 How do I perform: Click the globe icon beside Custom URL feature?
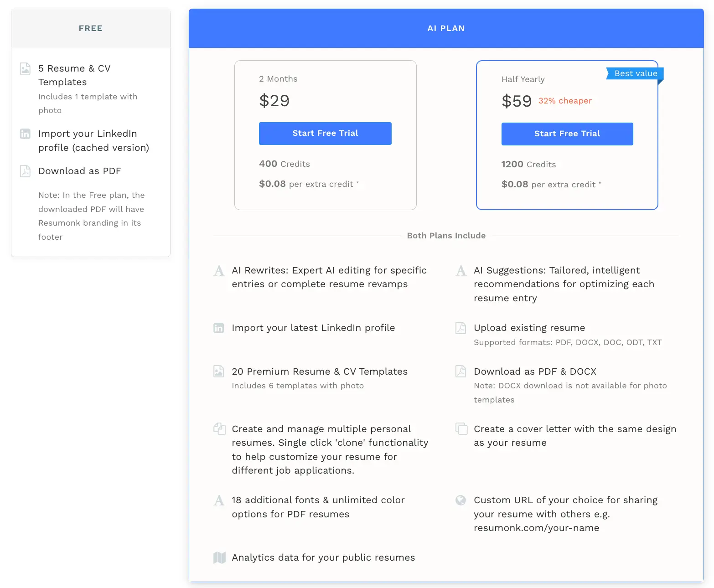tap(461, 500)
